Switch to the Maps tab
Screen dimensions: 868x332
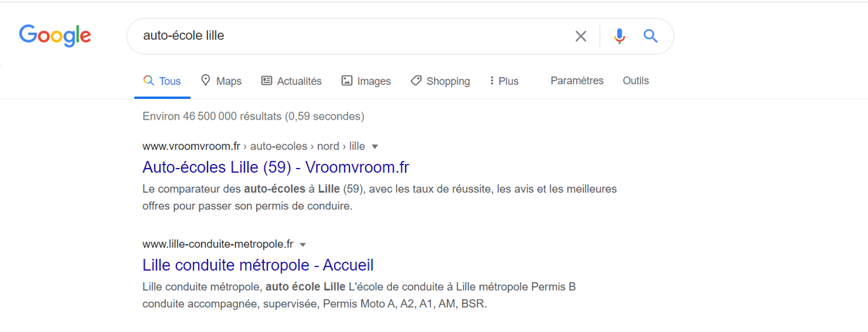point(221,81)
